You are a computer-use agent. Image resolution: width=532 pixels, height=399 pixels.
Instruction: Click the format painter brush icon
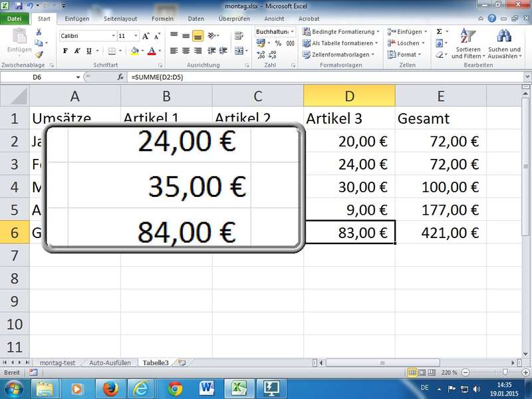(x=39, y=55)
